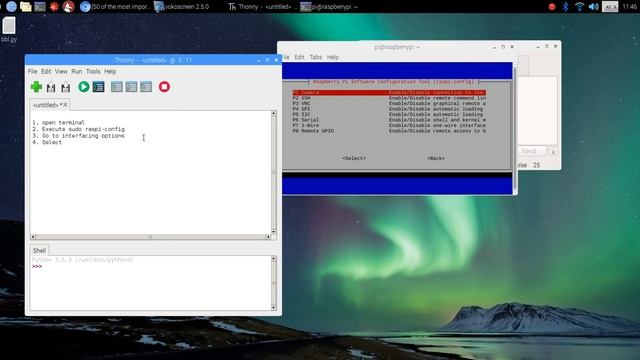Select P3 VNC option in raspi-config

tap(389, 104)
